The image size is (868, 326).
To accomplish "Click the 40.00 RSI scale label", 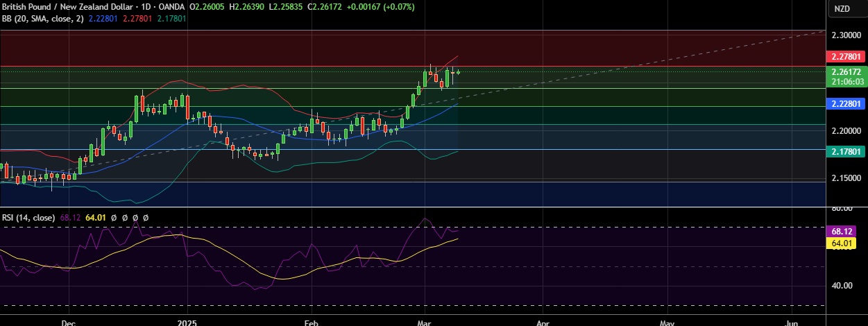I will [842, 285].
